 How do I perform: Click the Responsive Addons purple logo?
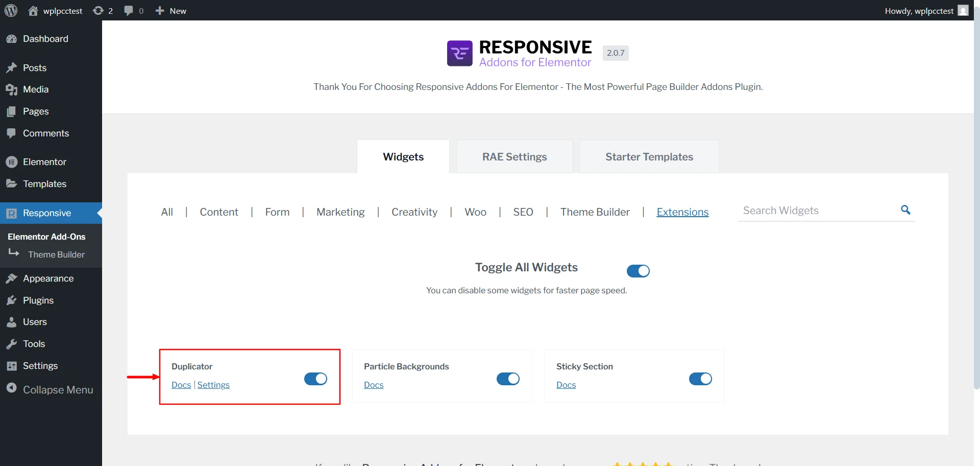pyautogui.click(x=460, y=53)
